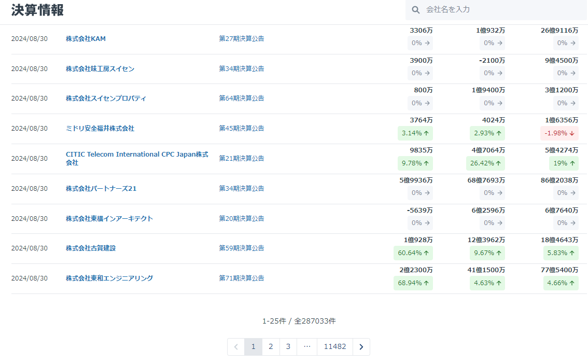
Task: Select the value 86億2038万
Action: (x=559, y=180)
